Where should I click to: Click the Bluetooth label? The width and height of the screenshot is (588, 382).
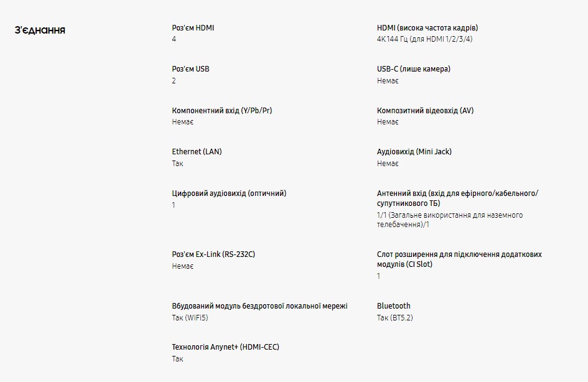394,306
